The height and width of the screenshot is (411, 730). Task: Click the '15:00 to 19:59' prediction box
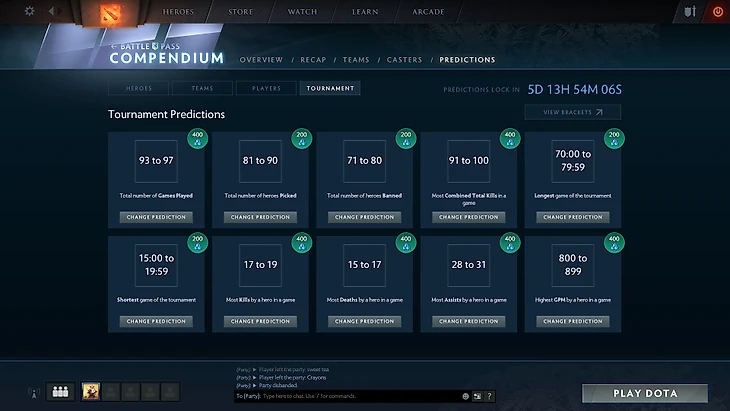[x=156, y=265]
